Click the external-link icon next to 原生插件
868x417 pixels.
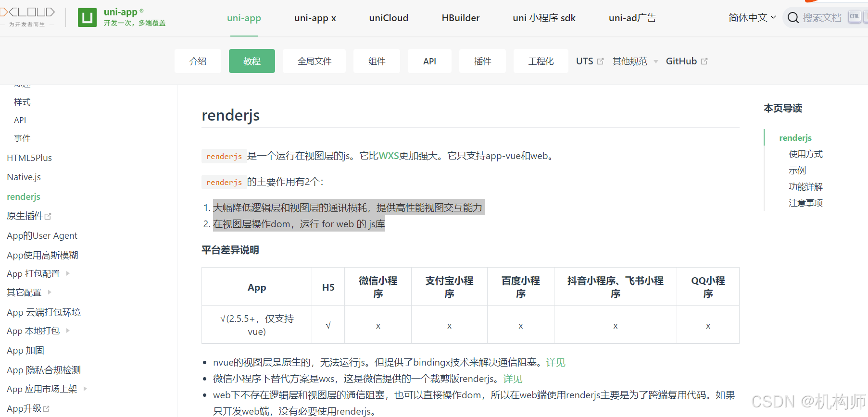click(48, 217)
